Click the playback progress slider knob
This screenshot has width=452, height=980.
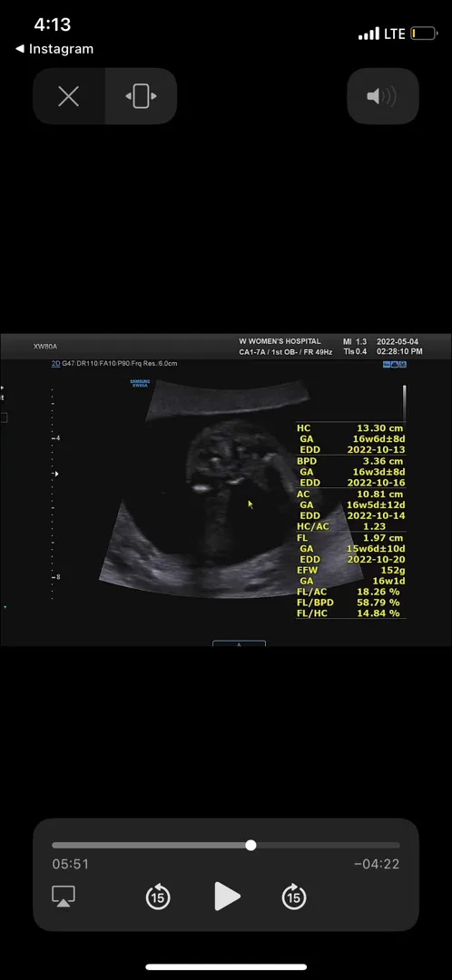point(251,845)
